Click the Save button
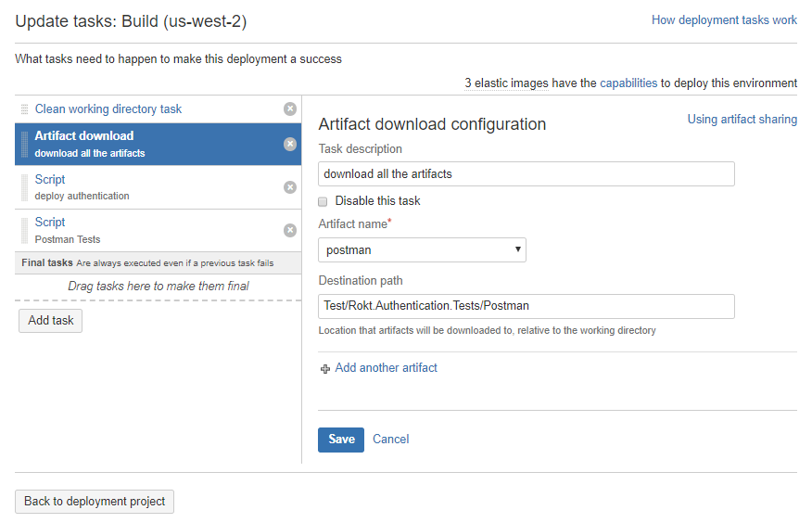The height and width of the screenshot is (523, 812). (x=341, y=440)
